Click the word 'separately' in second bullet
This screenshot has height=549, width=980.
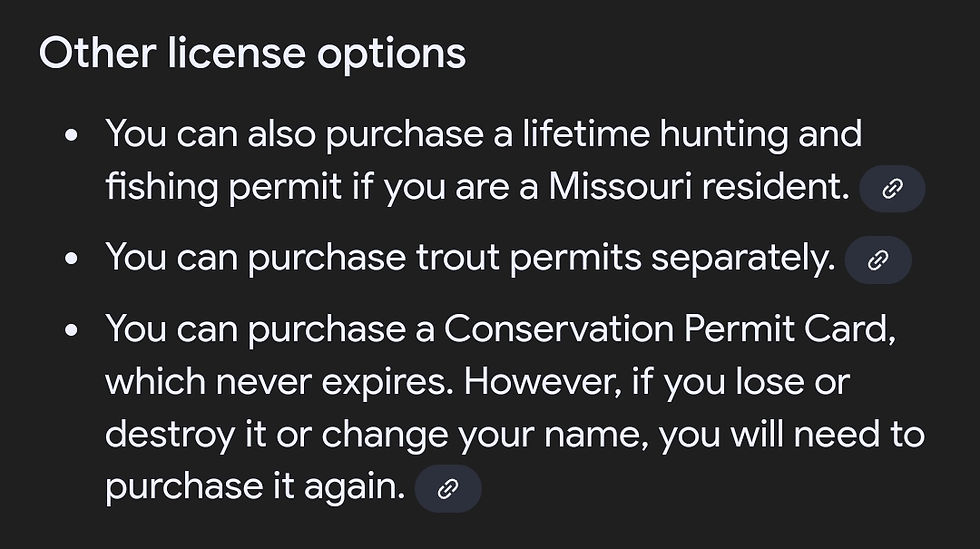tap(742, 258)
